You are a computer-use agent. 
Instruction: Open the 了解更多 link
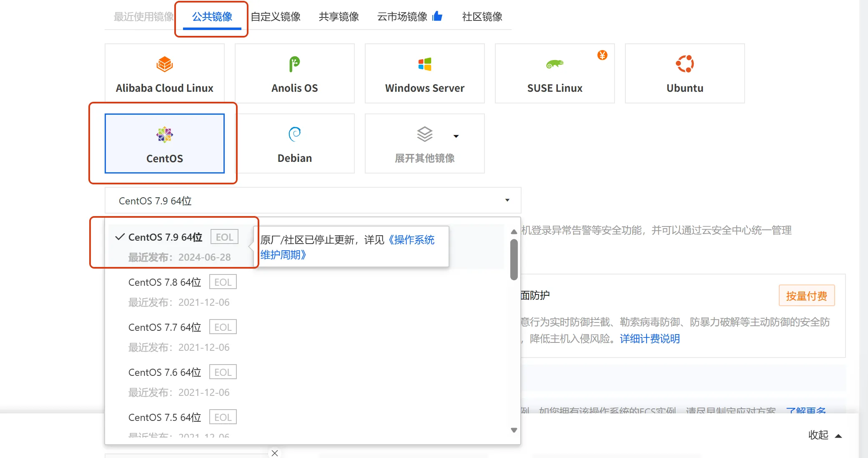point(805,410)
